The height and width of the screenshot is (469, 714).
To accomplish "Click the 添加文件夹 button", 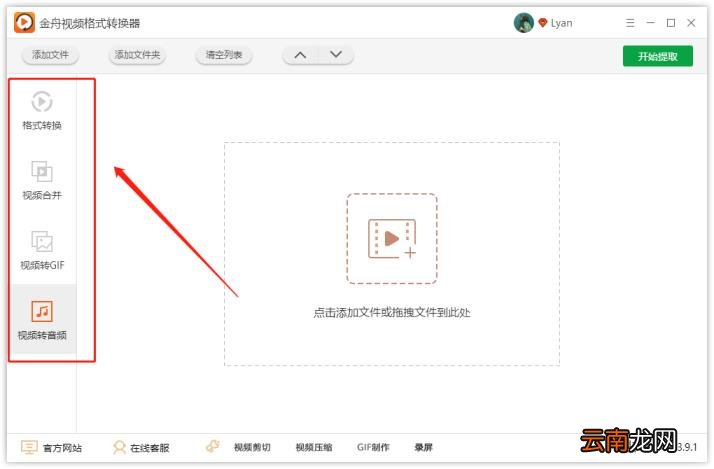I will (x=137, y=55).
